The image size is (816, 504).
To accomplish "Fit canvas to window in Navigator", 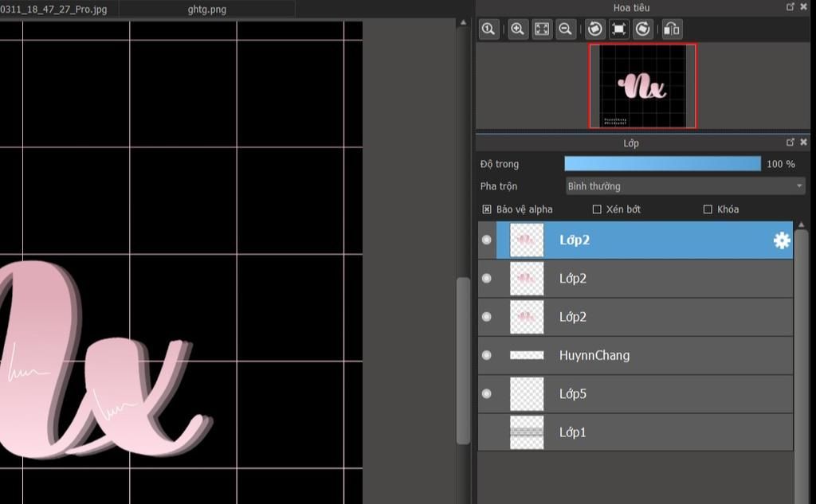I will pos(542,29).
